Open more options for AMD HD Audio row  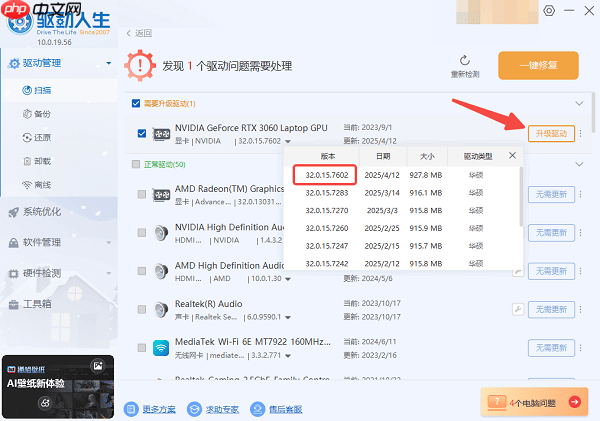(x=580, y=271)
